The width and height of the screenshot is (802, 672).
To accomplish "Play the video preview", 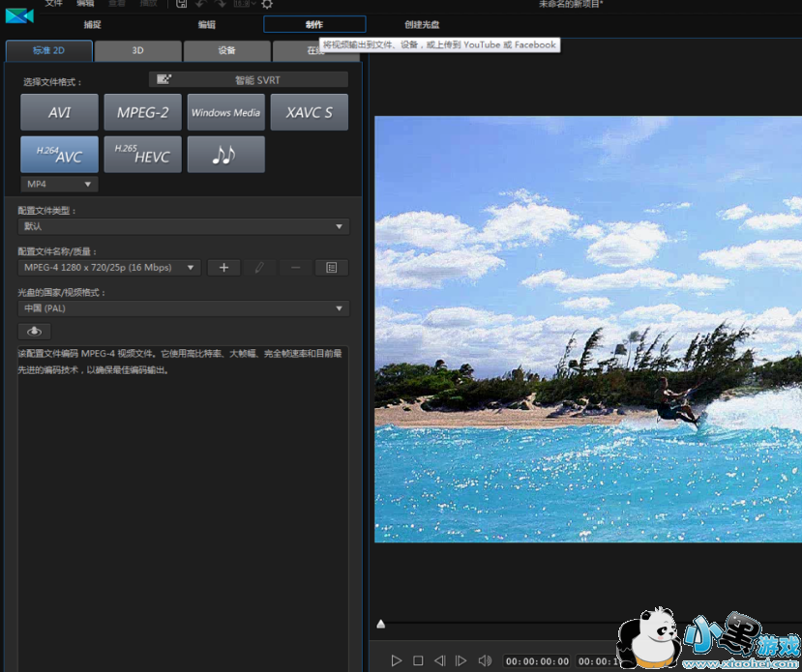I will click(x=395, y=660).
